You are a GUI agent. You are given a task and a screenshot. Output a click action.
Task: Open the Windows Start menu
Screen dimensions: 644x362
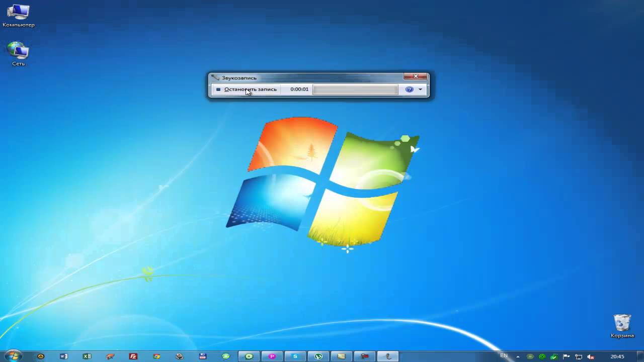[13, 356]
